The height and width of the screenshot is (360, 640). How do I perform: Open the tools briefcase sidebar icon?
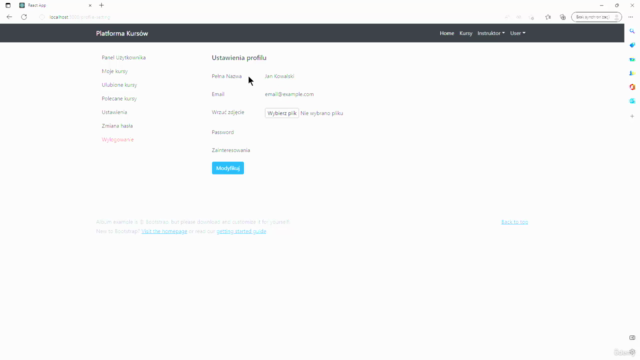(x=632, y=59)
